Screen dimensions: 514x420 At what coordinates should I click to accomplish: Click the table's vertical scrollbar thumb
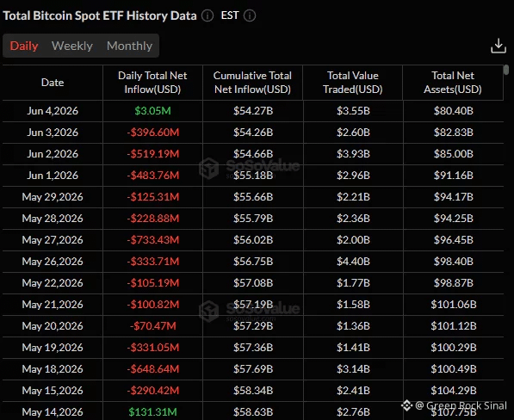click(506, 70)
